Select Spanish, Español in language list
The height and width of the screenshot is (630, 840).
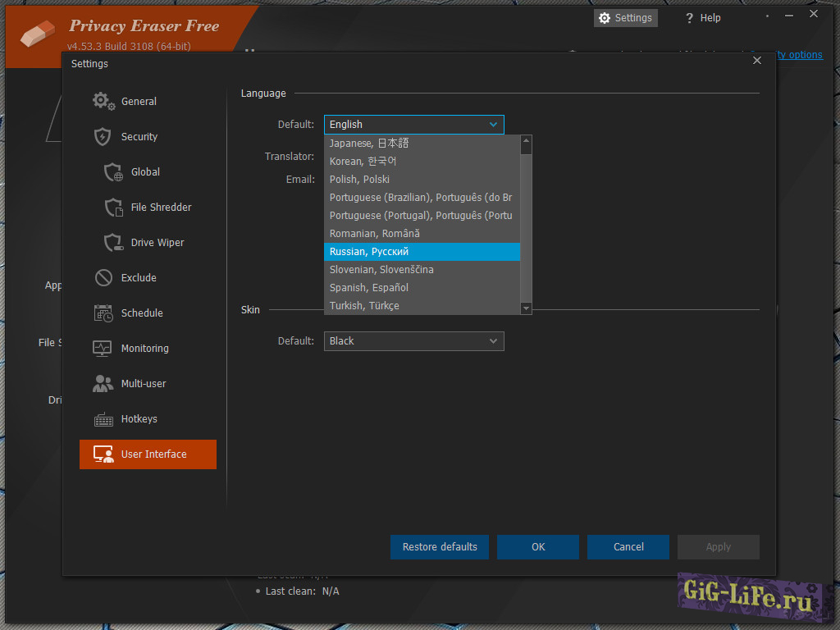point(422,288)
